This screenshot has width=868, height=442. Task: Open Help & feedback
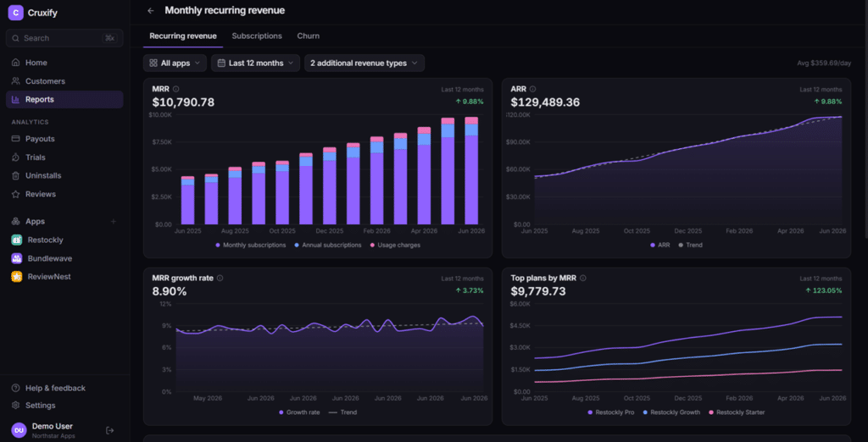(x=64, y=388)
